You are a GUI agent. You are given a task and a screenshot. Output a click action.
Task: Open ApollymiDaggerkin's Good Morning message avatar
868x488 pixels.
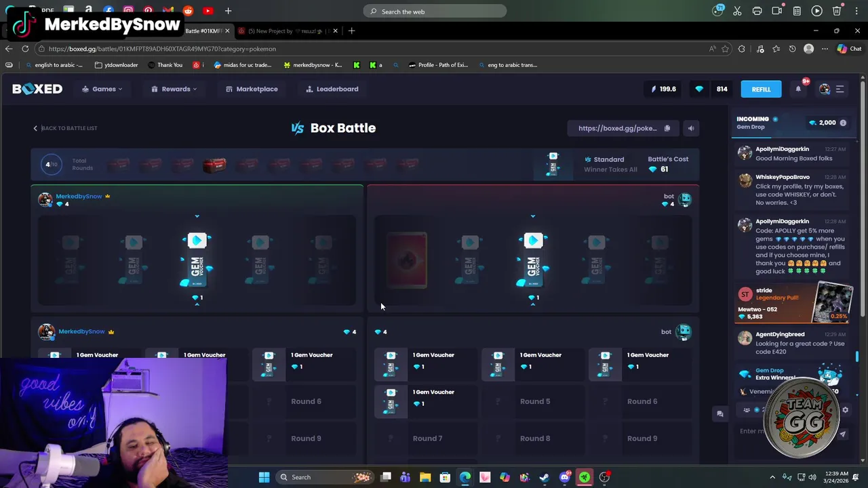[745, 153]
